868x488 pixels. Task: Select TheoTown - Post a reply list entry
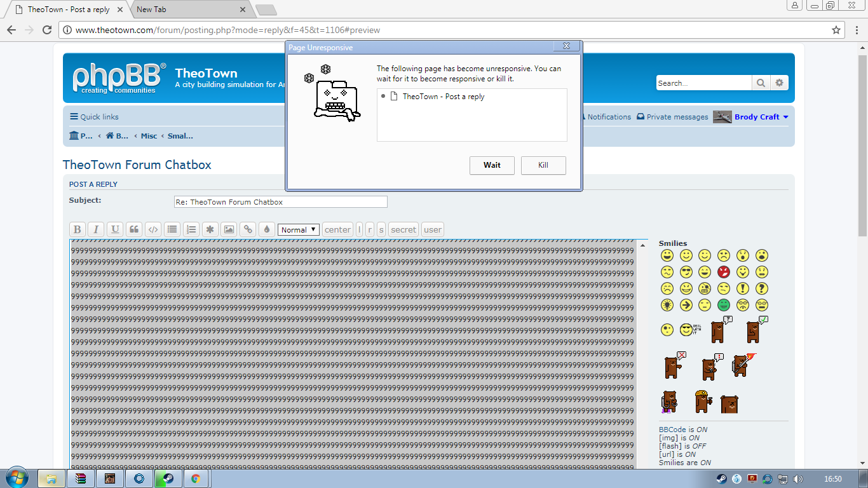pos(471,97)
